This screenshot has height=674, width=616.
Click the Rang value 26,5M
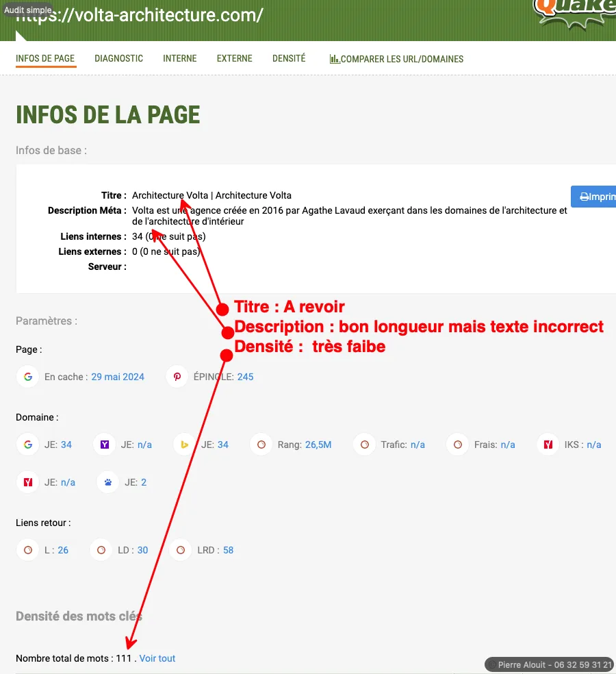click(x=318, y=445)
